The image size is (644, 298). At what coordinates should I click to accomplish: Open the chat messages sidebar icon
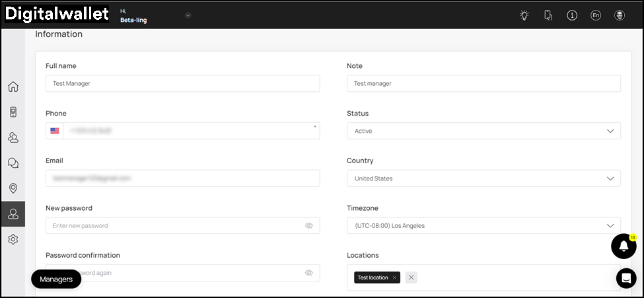click(x=13, y=163)
